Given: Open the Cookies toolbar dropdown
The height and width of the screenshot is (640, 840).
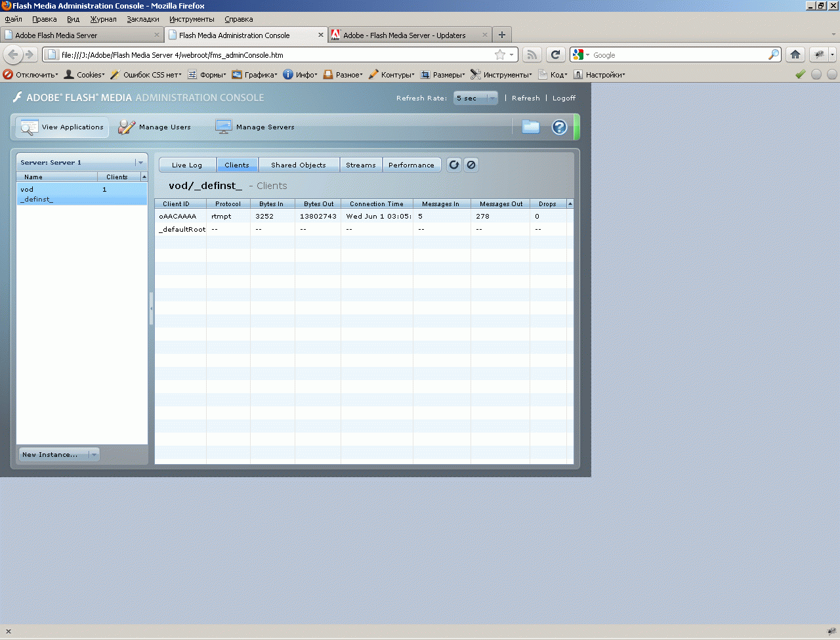Looking at the screenshot, I should (x=85, y=74).
